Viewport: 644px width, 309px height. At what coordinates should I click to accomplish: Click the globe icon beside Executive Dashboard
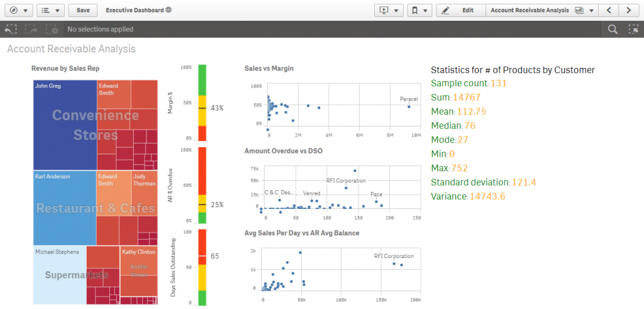[169, 11]
